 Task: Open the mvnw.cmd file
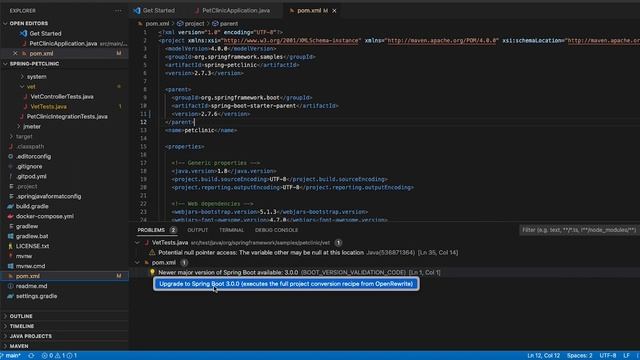[31, 266]
